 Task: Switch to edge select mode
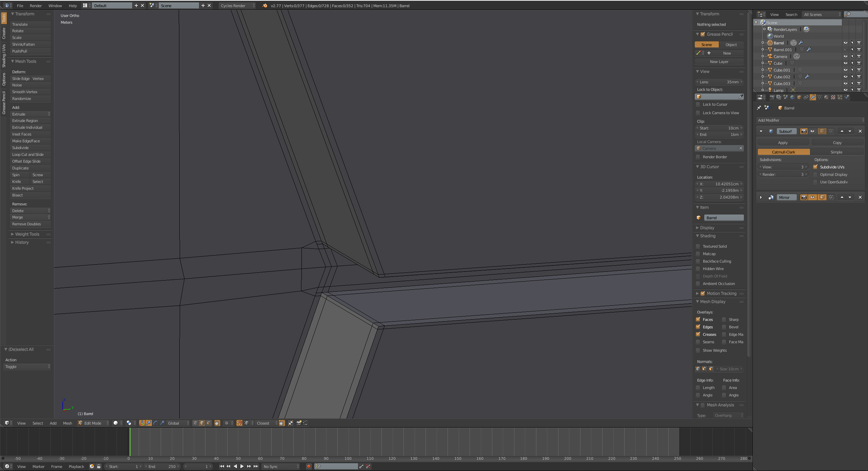pos(202,423)
